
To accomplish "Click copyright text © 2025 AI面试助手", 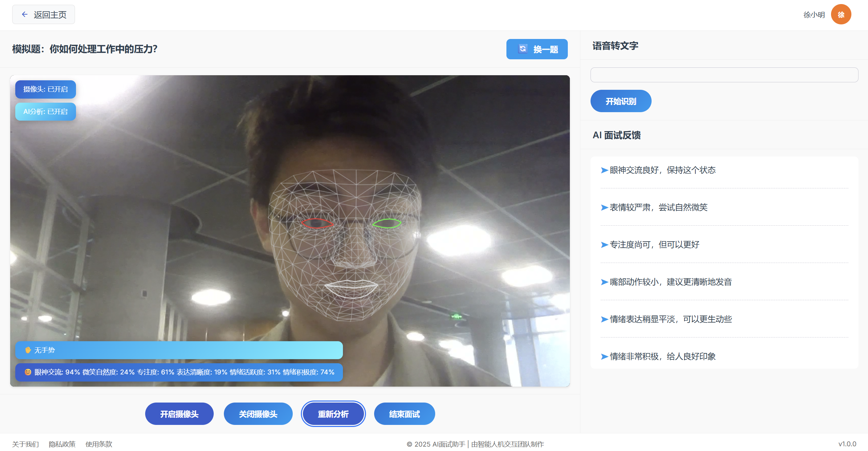I will (436, 444).
